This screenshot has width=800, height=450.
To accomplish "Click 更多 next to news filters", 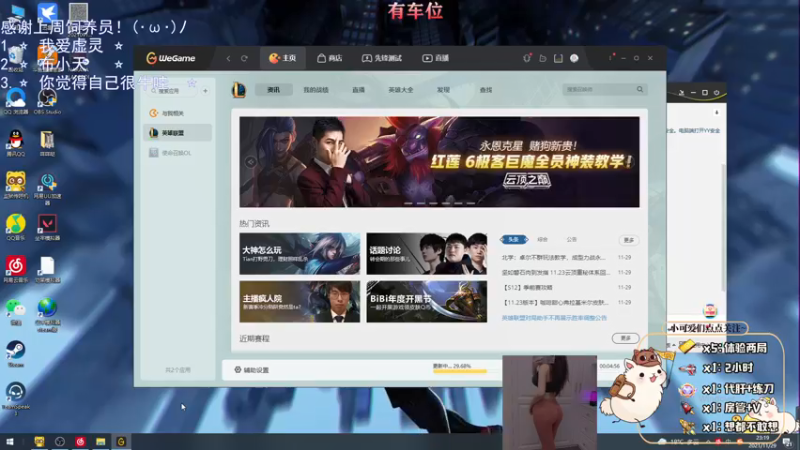I will [x=629, y=240].
